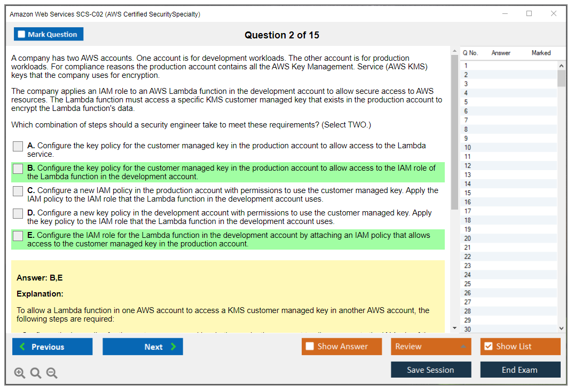Jump to question 15 in the list
The image size is (574, 392).
pos(468,193)
